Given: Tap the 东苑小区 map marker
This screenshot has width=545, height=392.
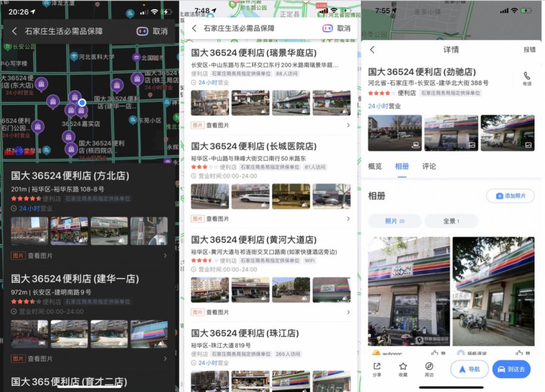Looking at the screenshot, I should (133, 121).
